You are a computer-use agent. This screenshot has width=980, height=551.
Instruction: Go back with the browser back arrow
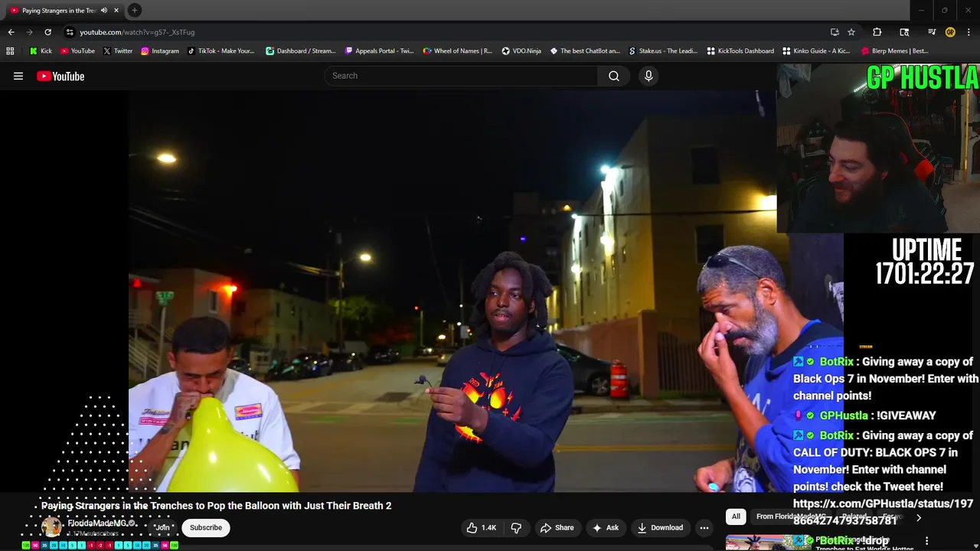pyautogui.click(x=11, y=32)
